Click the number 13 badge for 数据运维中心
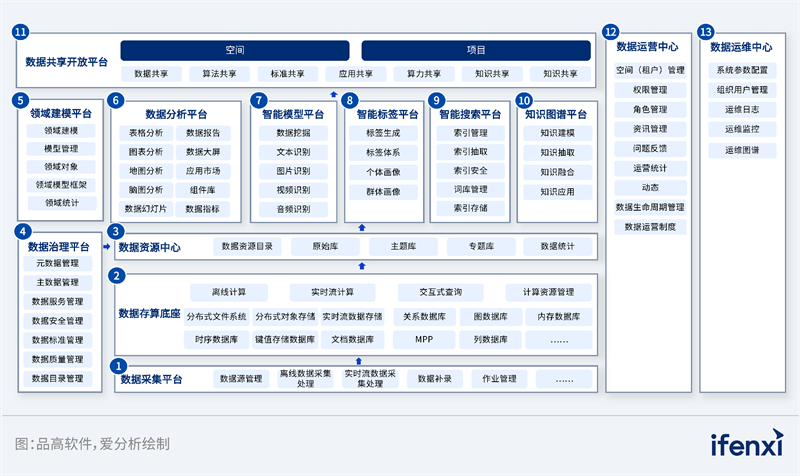Screen dimensions: 800x476 [x=706, y=32]
